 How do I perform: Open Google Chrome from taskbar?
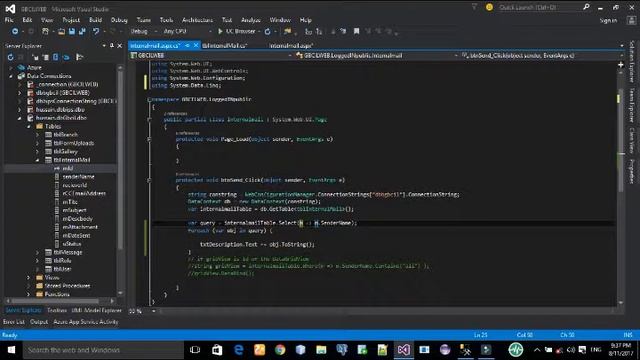[x=280, y=350]
